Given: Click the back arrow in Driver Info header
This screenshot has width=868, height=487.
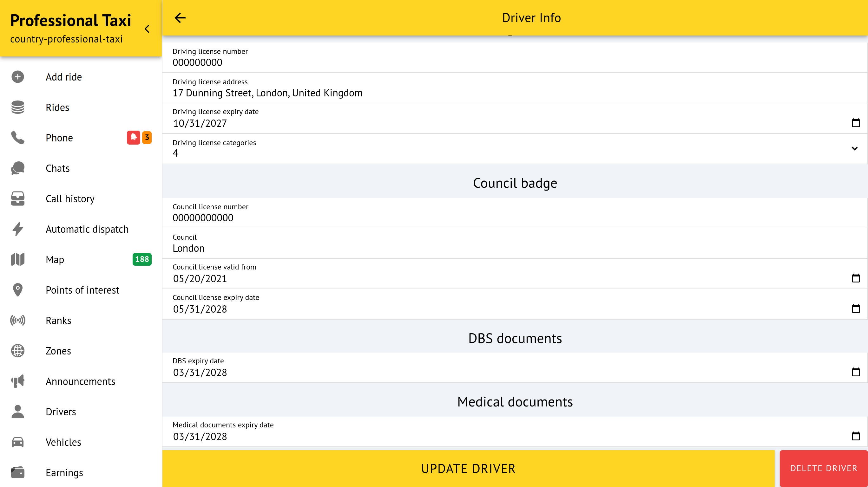Looking at the screenshot, I should (x=180, y=18).
